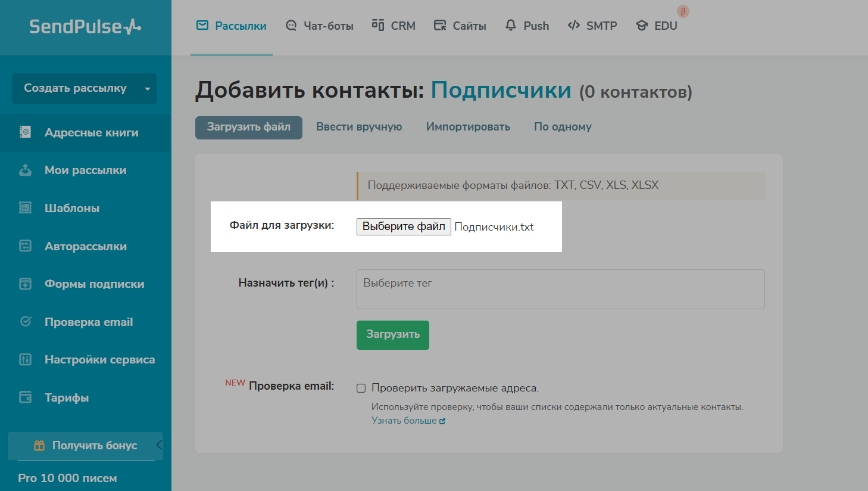
Task: Collapse the sidebar with chevron arrow
Action: 159,445
